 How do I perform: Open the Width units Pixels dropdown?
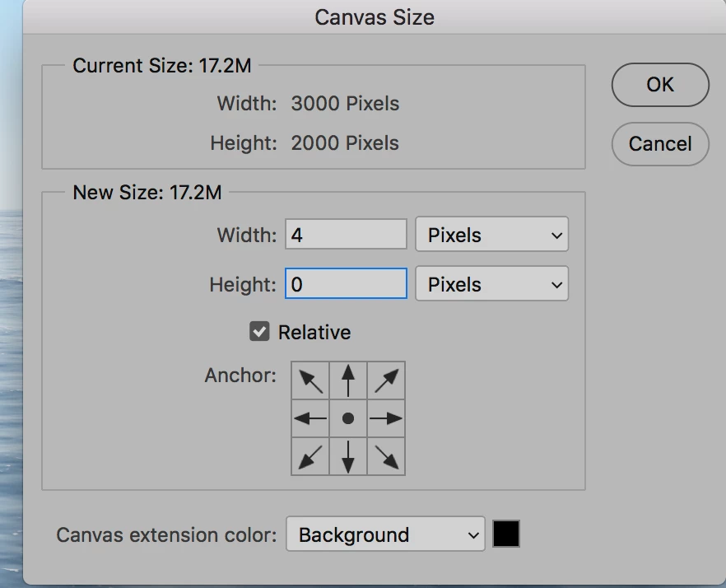[491, 236]
